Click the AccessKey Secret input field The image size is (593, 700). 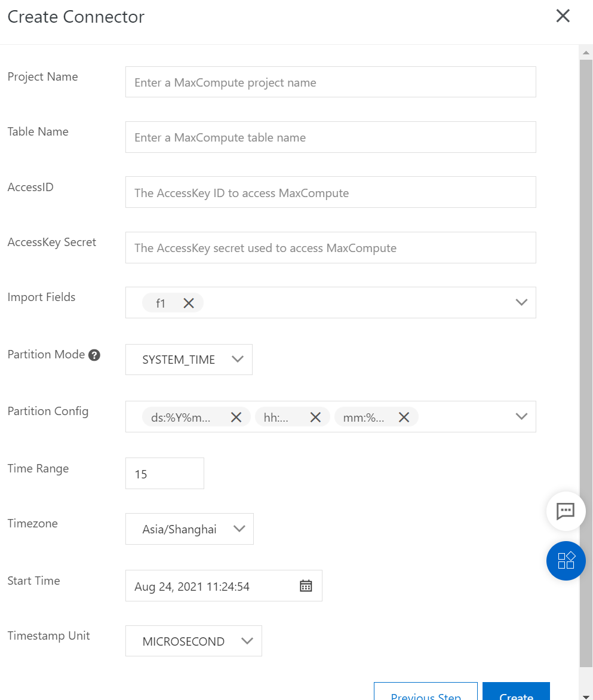pos(330,248)
